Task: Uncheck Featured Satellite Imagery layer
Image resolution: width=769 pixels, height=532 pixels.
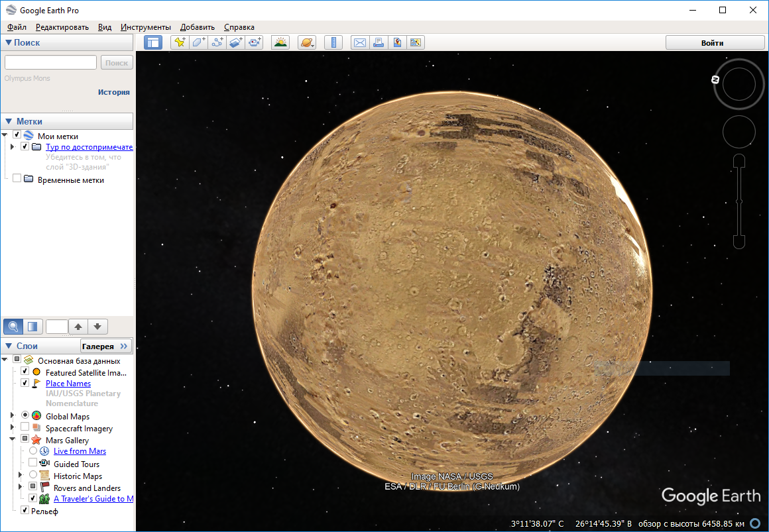Action: [x=25, y=371]
